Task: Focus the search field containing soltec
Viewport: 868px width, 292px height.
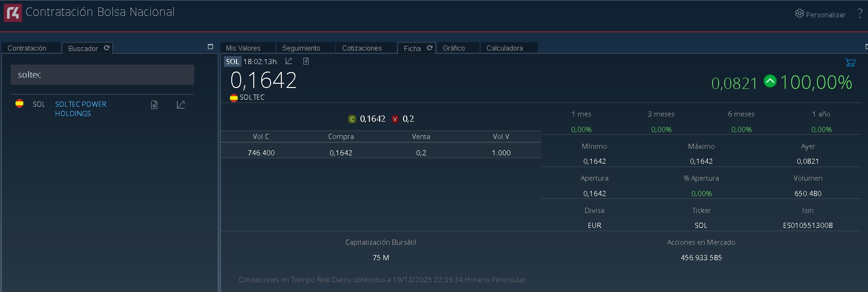Action: (102, 75)
